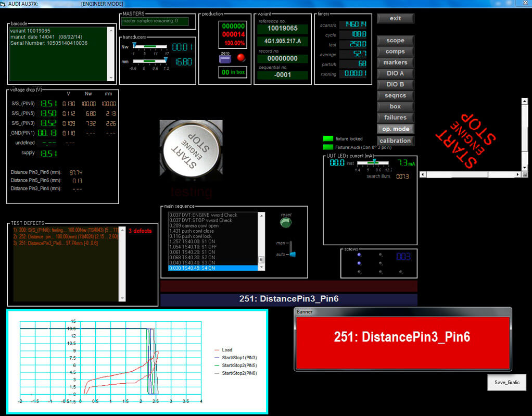Select highlighted '0.030 TS40.45: S4 ON' row
Screen dimensions: 532x416
coord(213,268)
